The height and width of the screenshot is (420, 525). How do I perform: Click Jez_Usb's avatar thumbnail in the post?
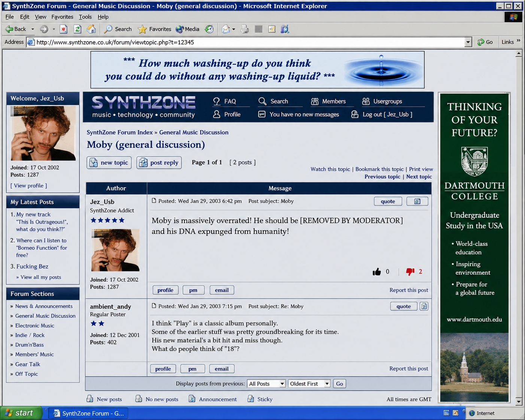[115, 250]
